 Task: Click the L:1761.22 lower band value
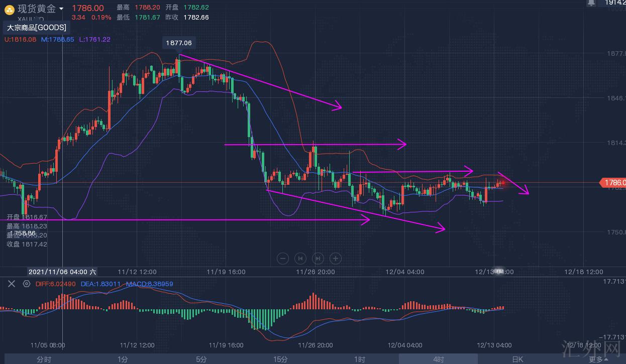(95, 39)
